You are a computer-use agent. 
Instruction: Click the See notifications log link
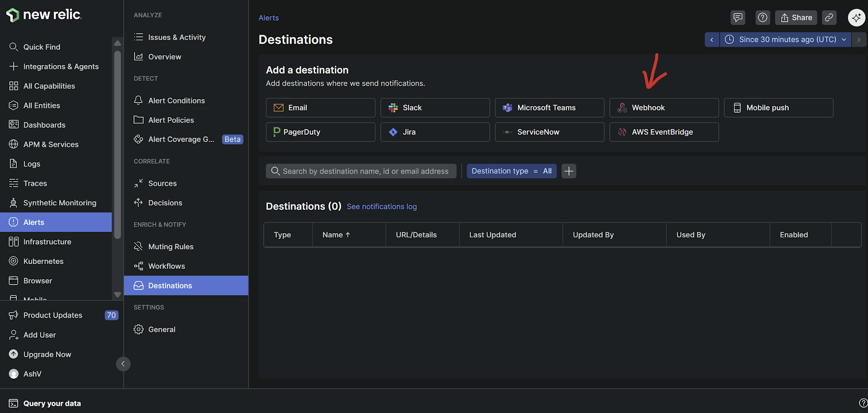click(381, 206)
